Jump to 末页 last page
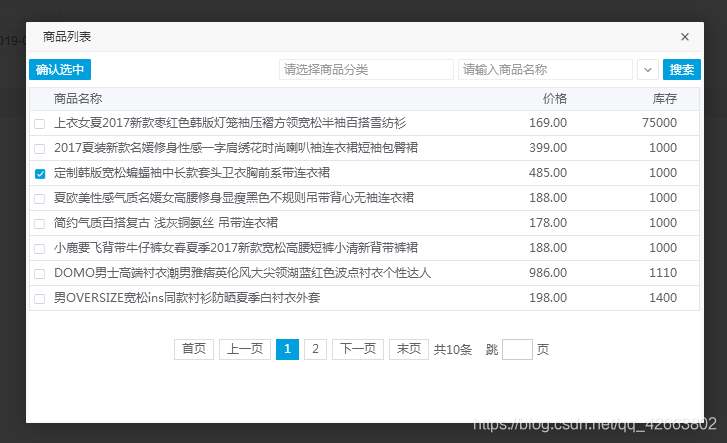This screenshot has width=727, height=443. tap(408, 349)
